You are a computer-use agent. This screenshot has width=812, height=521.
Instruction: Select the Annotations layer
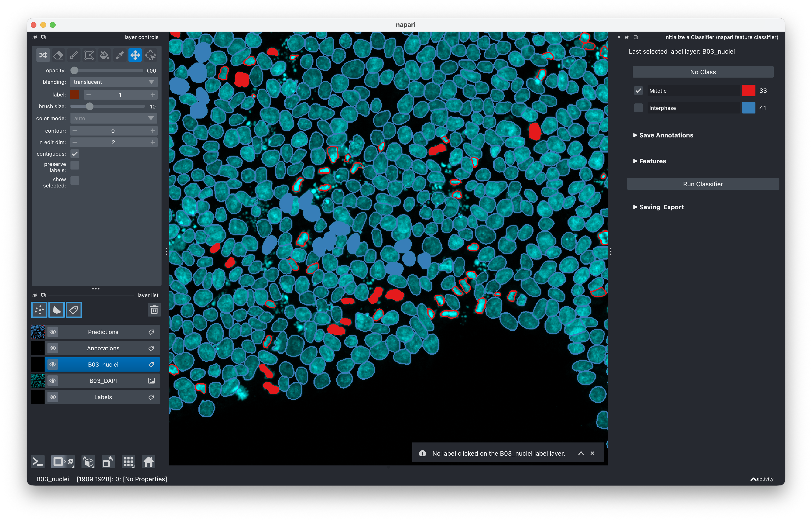tap(103, 348)
